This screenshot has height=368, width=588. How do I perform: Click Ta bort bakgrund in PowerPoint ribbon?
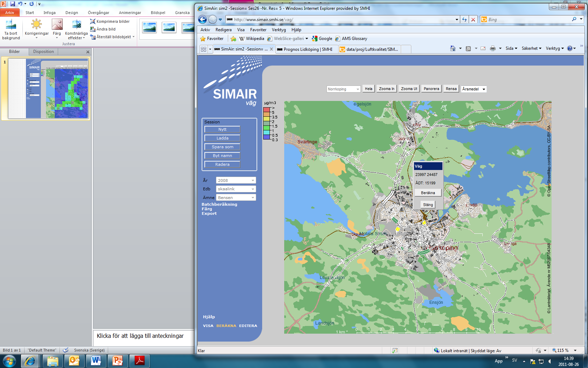(11, 29)
